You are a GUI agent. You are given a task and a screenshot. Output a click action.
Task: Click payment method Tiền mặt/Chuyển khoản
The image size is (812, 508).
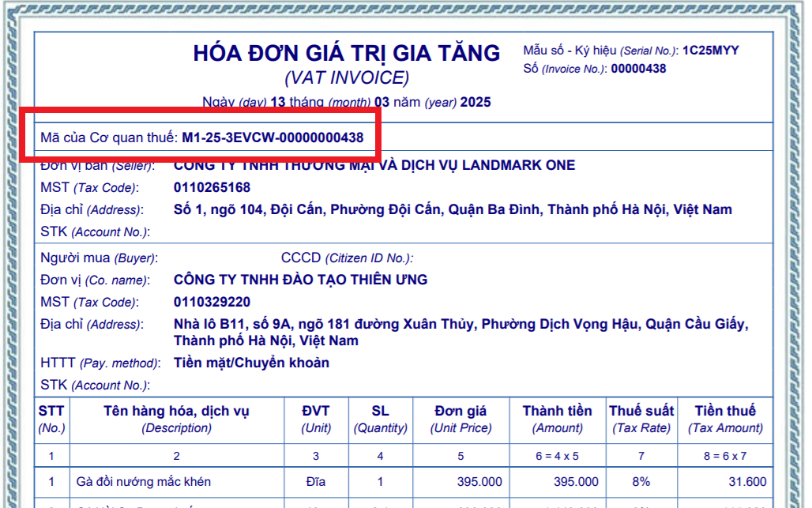point(251,363)
